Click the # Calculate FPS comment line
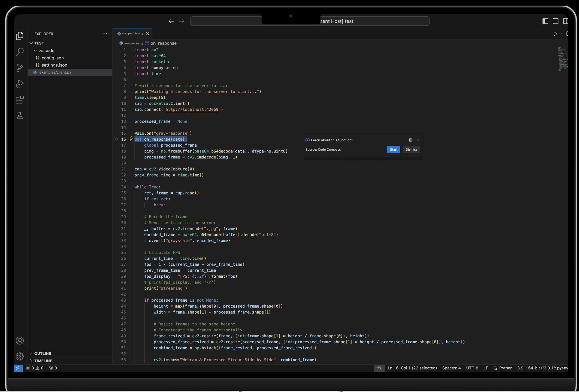This screenshot has height=392, width=579. 162,253
